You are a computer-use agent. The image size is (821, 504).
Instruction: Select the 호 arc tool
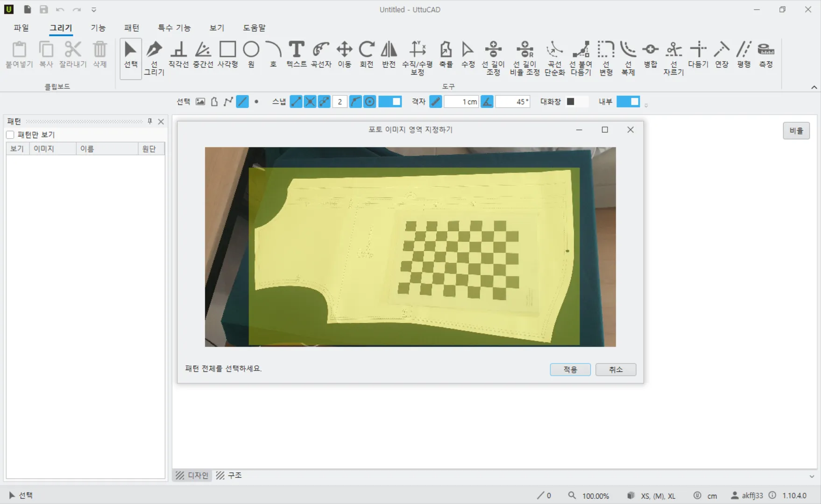(x=273, y=55)
